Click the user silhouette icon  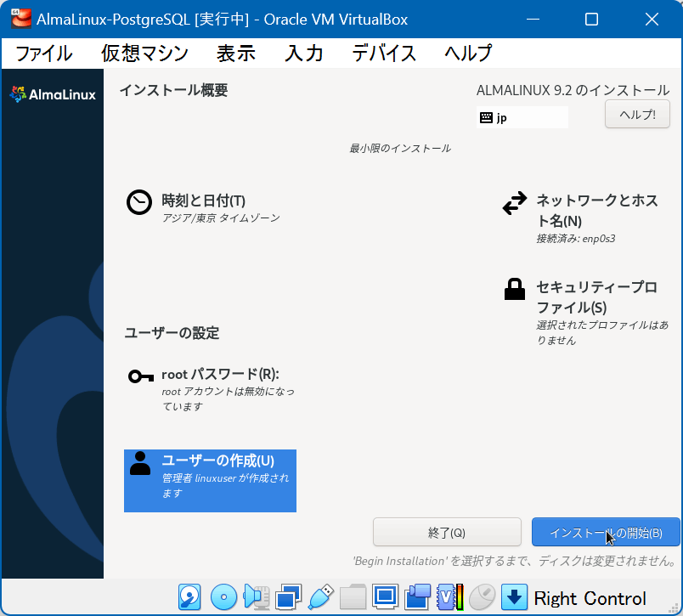pyautogui.click(x=140, y=464)
